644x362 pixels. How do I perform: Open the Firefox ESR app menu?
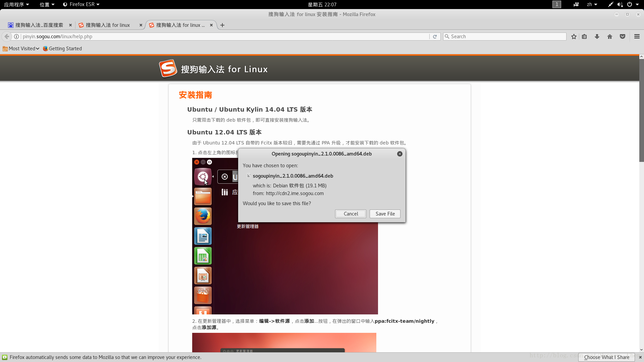tap(81, 4)
